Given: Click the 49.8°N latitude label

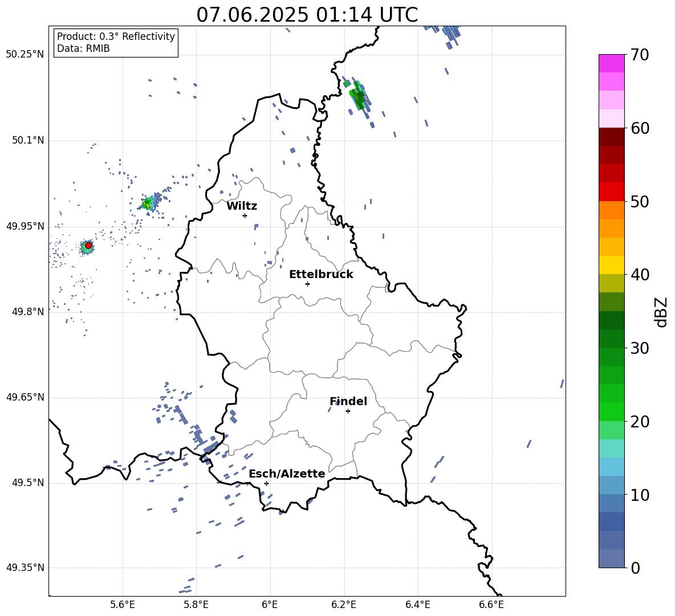Looking at the screenshot, I should (28, 312).
